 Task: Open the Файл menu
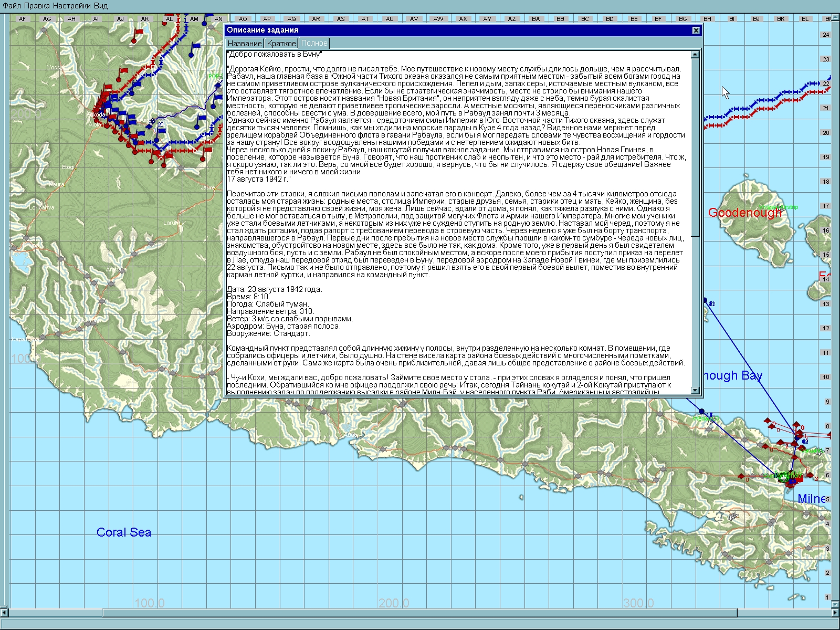(x=12, y=6)
